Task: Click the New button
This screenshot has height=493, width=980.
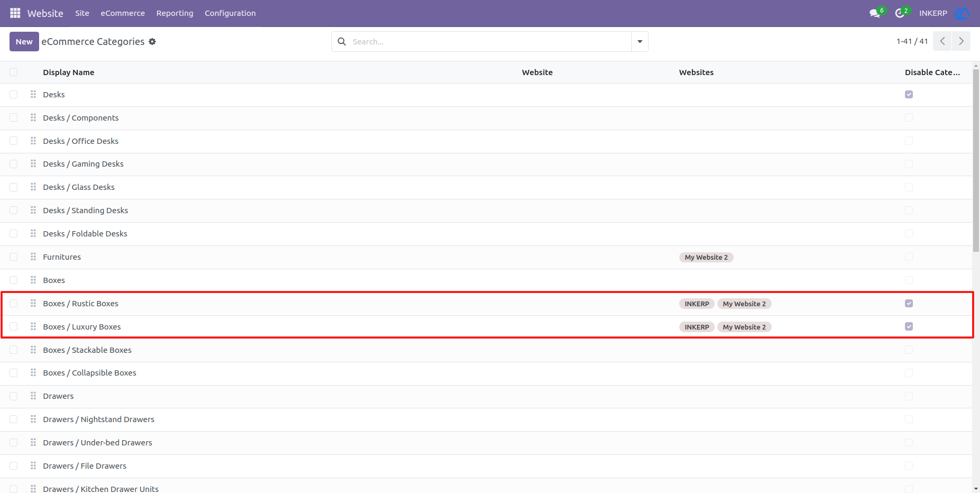Action: pos(24,41)
